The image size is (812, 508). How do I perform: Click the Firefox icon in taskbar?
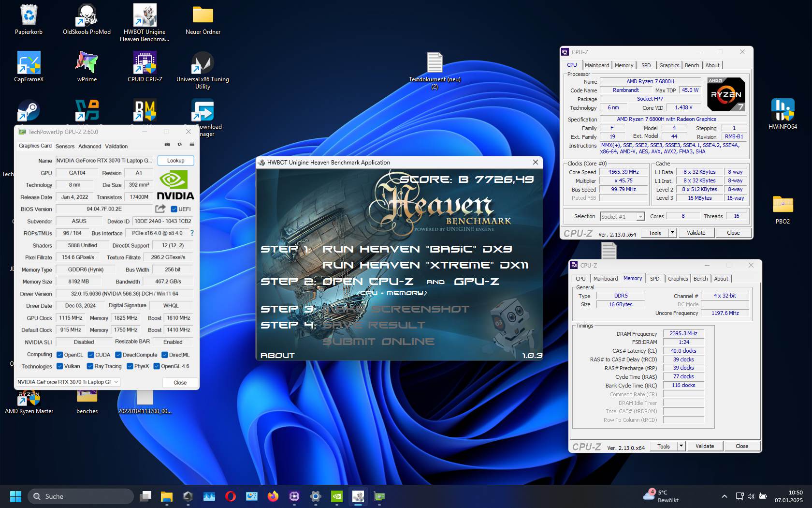(x=273, y=496)
